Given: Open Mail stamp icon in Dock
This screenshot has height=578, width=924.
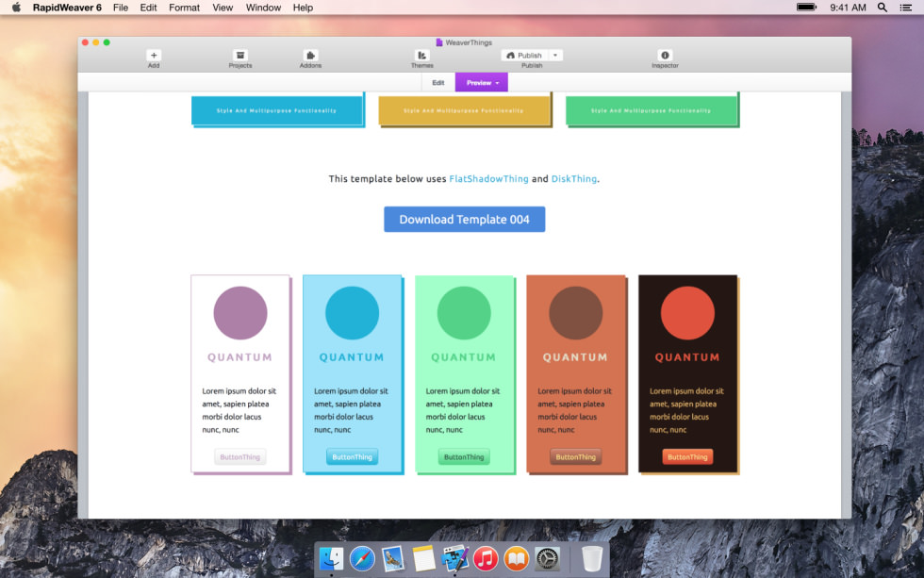Looking at the screenshot, I should tap(392, 558).
